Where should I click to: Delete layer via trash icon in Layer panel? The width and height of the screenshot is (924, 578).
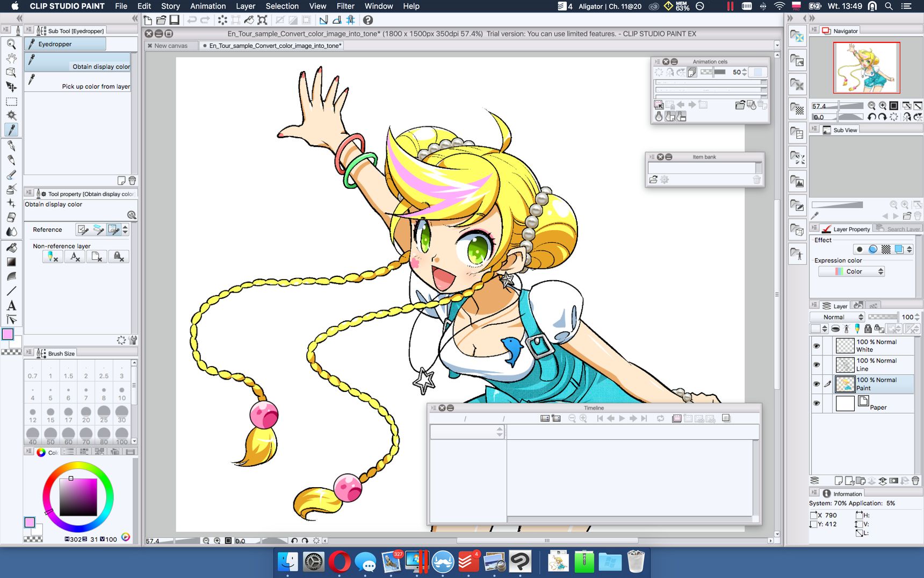915,481
